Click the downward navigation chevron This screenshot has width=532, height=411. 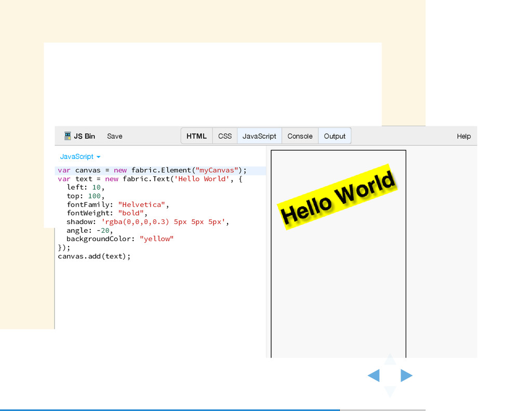pyautogui.click(x=390, y=392)
